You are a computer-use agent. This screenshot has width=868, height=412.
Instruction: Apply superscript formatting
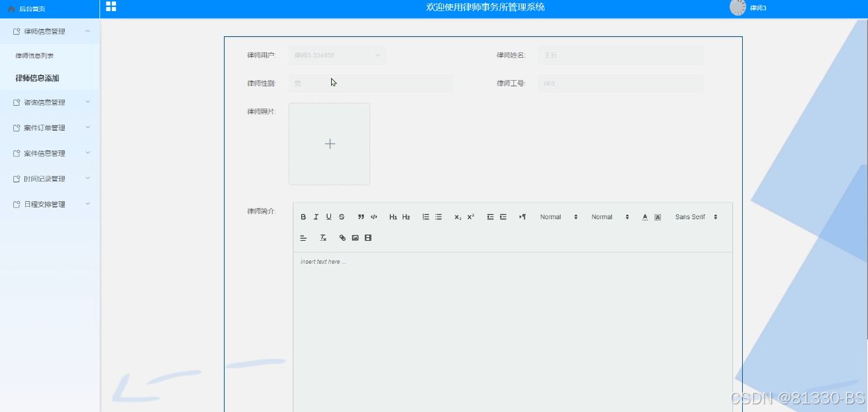470,217
